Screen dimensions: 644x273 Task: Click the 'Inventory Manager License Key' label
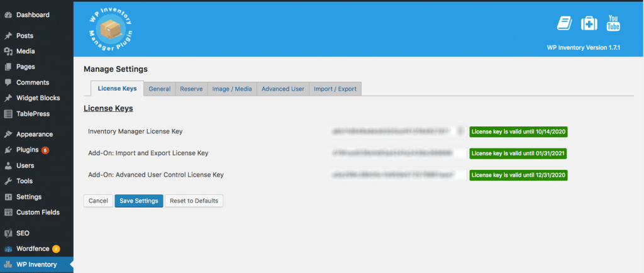pos(135,131)
